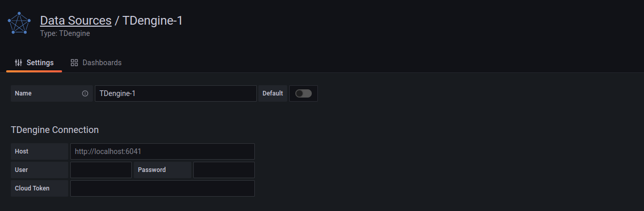Image resolution: width=644 pixels, height=211 pixels.
Task: Click the Default label
Action: 273,93
